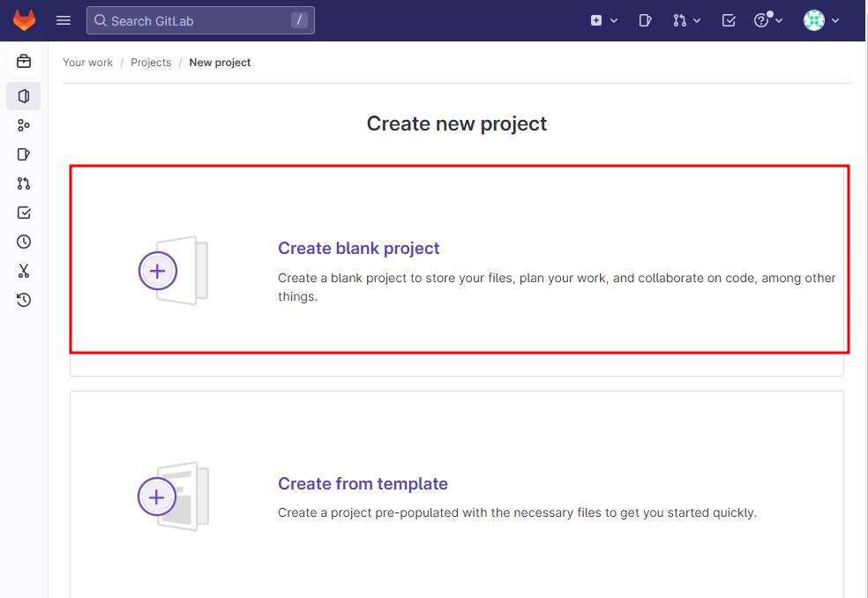Click the Your work briefcase sidebar icon

(x=24, y=61)
